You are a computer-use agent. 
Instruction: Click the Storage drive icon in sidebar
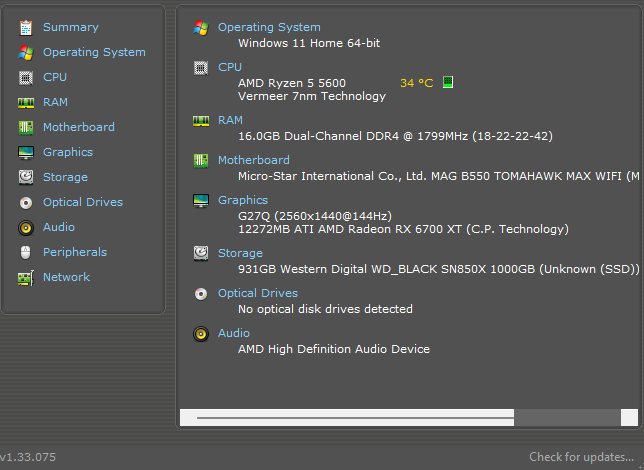click(25, 177)
